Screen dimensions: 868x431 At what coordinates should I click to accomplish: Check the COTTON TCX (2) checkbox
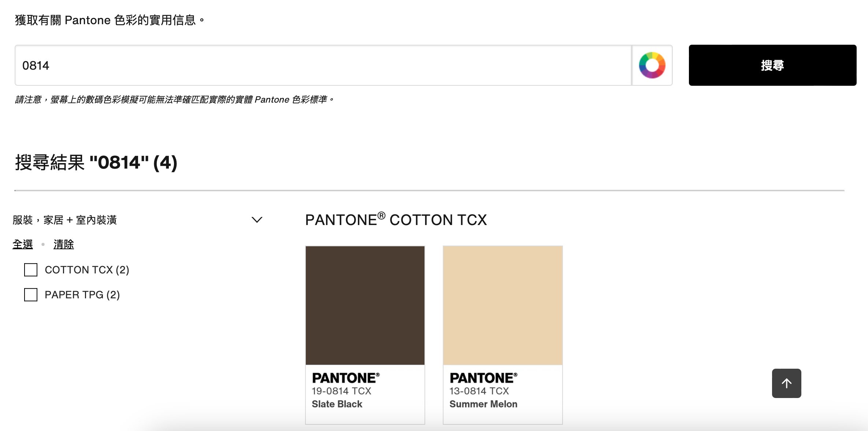point(31,270)
